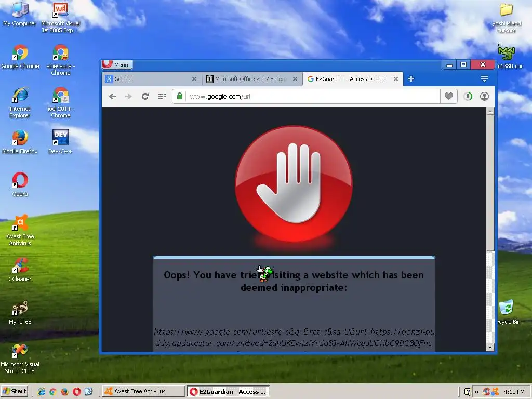Screen dimensions: 532x399
Task: Click the last Quick Launch icon beside Opera
Action: pos(88,392)
